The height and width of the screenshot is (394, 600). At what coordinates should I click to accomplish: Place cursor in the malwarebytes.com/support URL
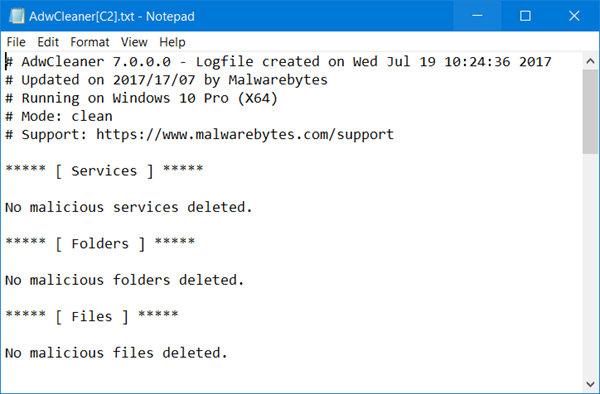(245, 135)
